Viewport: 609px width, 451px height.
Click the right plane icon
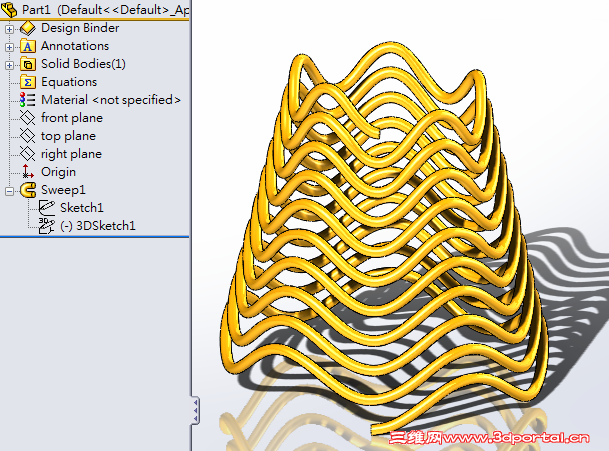tap(28, 154)
